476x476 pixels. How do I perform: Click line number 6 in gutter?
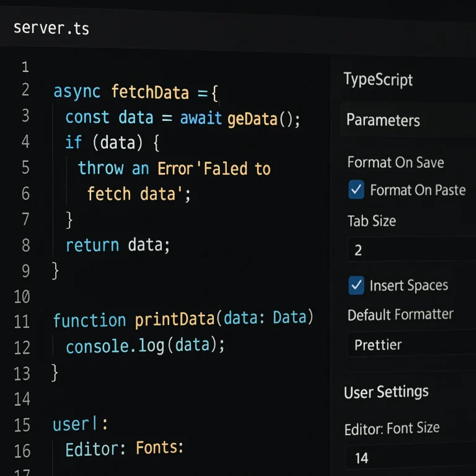click(x=25, y=193)
